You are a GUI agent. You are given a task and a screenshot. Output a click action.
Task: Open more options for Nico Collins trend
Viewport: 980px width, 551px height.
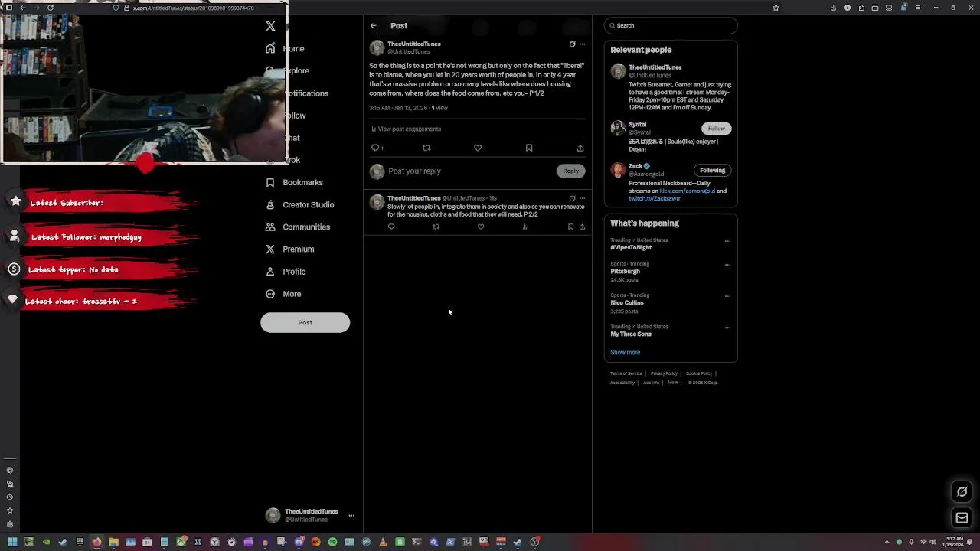[x=727, y=296]
